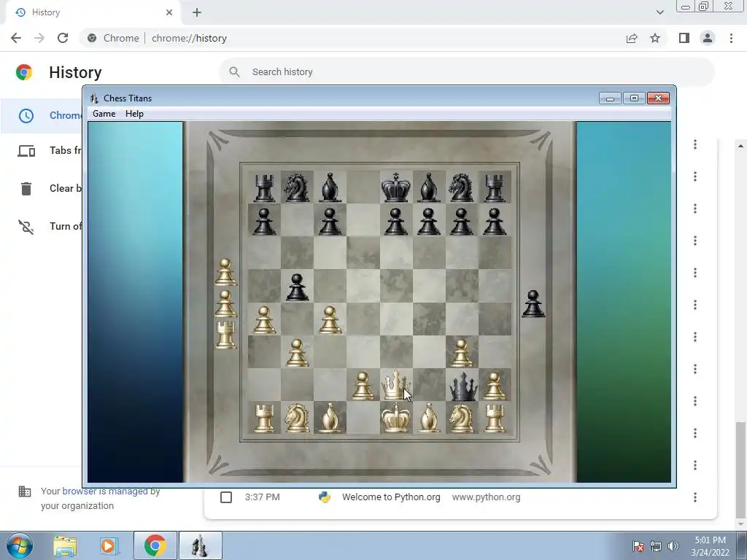Screen dimensions: 747x560
Task: Close the History tab
Action: (169, 12)
